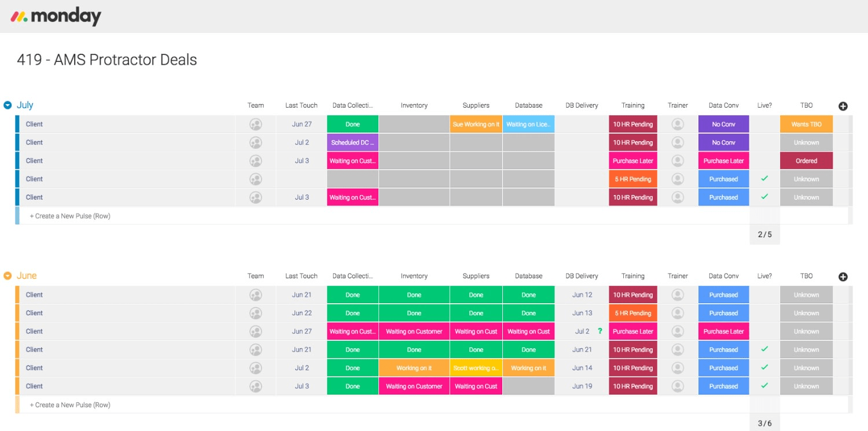The height and width of the screenshot is (431, 868).
Task: Click Trainer avatar in June row with DB Delivery Jul 2
Action: (x=678, y=331)
